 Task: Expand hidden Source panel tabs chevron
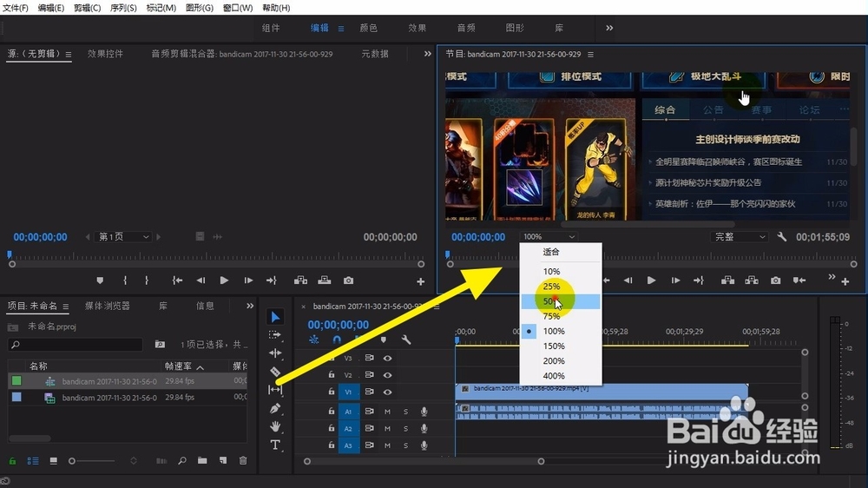point(427,54)
